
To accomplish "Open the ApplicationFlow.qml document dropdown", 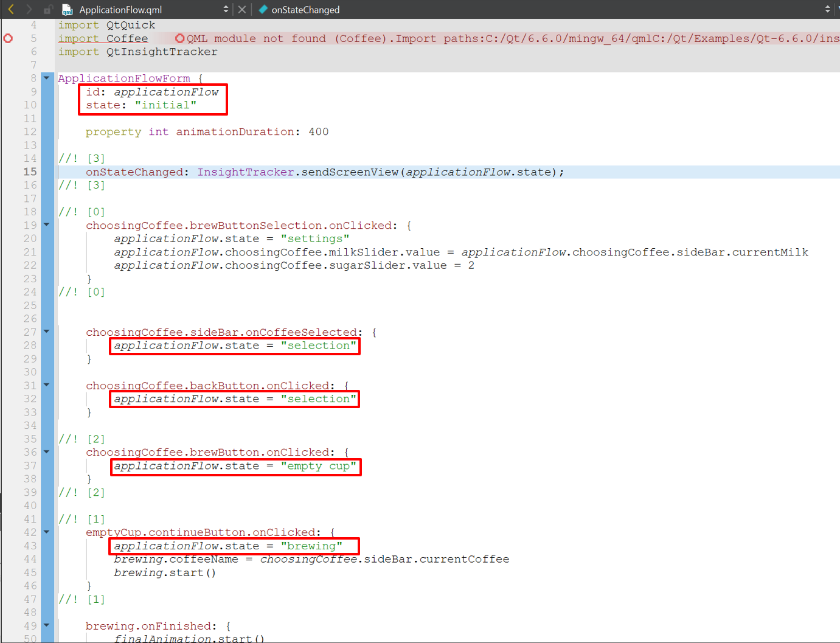I will 226,9.
